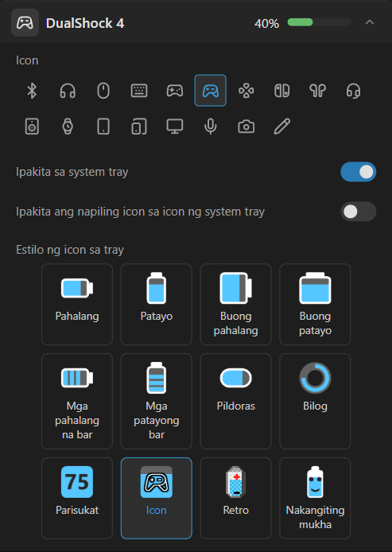Pick the headset with microphone icon

tap(353, 91)
